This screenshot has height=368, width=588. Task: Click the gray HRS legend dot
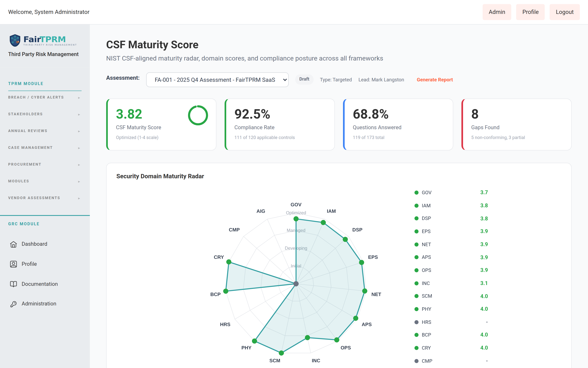pyautogui.click(x=416, y=322)
